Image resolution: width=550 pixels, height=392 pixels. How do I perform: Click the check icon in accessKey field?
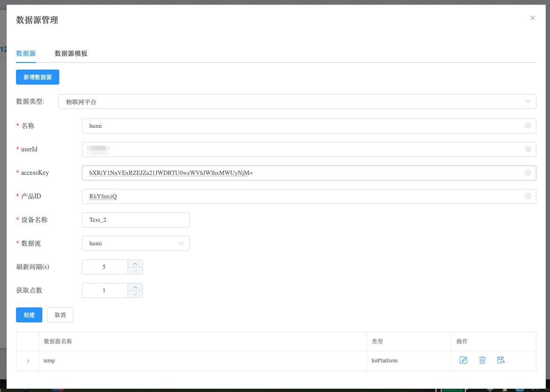tap(528, 173)
